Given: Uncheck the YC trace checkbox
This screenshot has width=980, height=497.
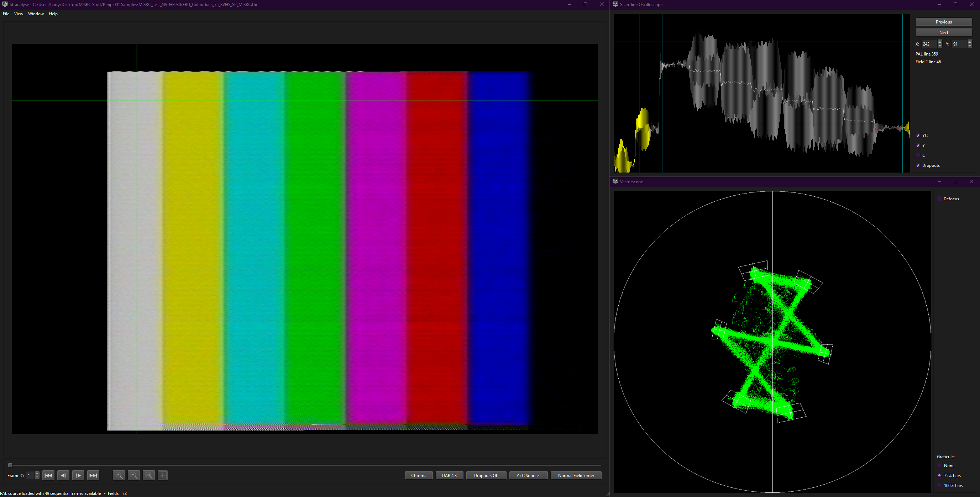Looking at the screenshot, I should pos(918,136).
